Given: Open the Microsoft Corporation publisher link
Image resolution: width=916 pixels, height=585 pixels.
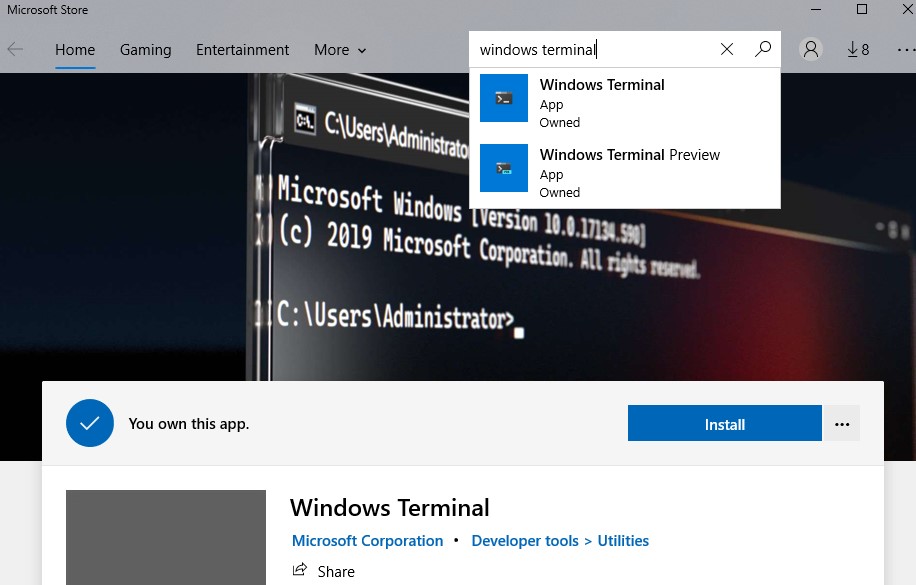Looking at the screenshot, I should (367, 541).
